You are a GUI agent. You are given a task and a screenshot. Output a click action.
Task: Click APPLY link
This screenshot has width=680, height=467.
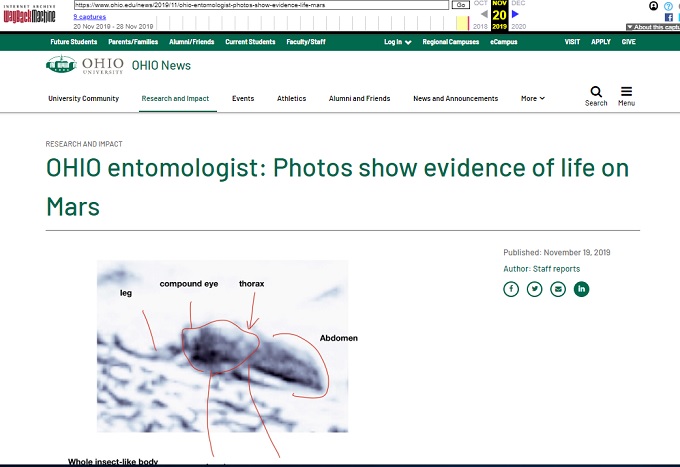click(x=601, y=42)
